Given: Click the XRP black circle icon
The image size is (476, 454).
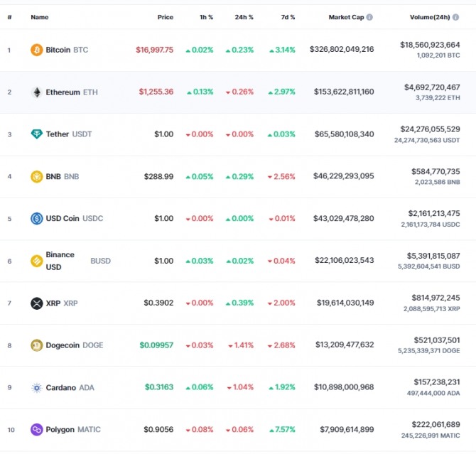Looking at the screenshot, I should pyautogui.click(x=37, y=303).
